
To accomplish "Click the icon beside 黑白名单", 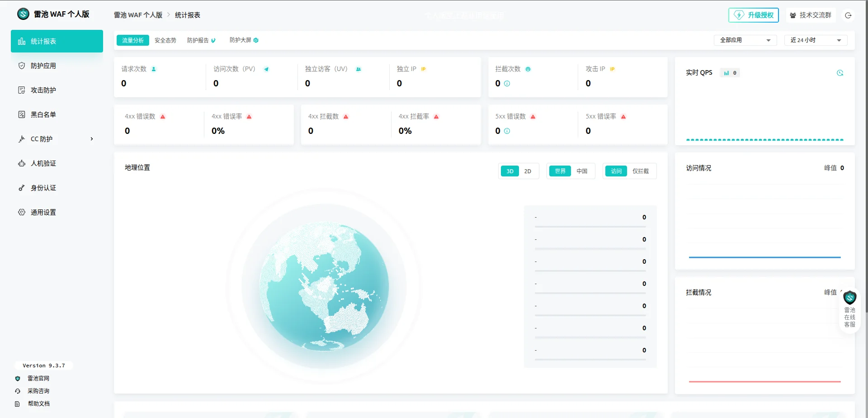I will (x=21, y=114).
